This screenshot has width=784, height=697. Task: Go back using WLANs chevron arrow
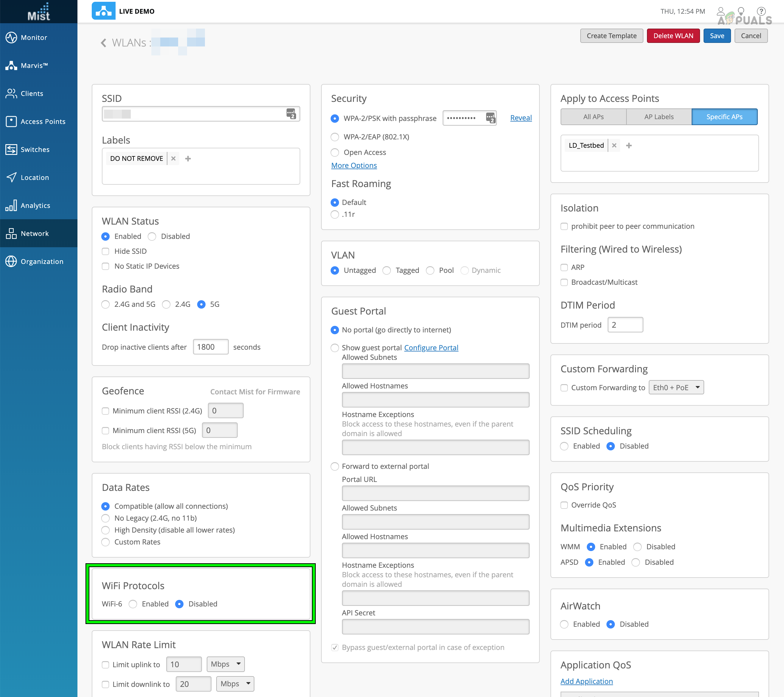pyautogui.click(x=103, y=43)
